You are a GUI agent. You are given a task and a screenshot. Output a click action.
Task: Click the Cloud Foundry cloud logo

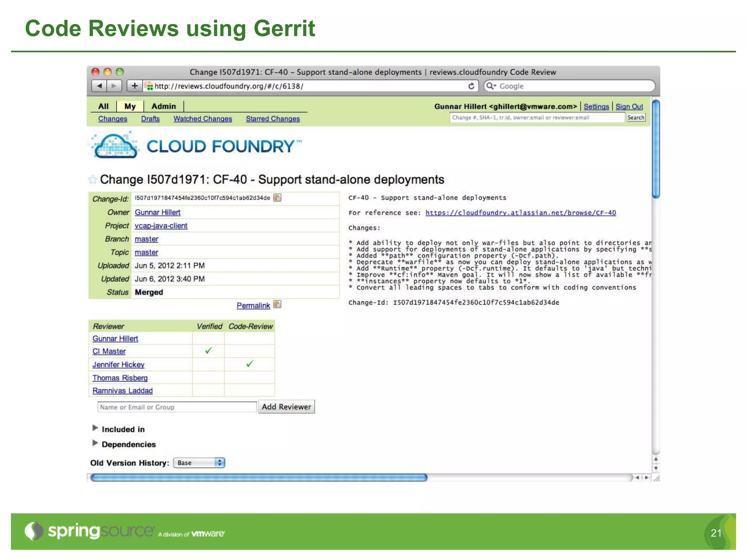click(115, 147)
